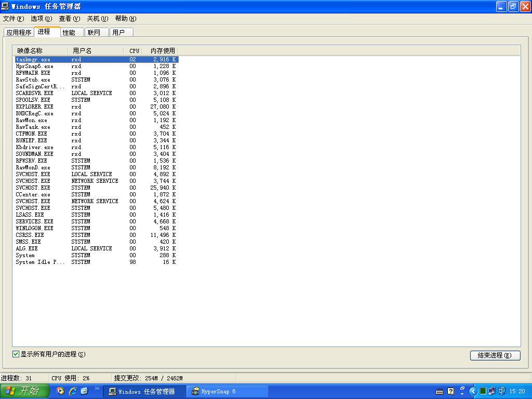The width and height of the screenshot is (532, 399).
Task: Select the CSRSS.EXE process
Action: [96, 235]
